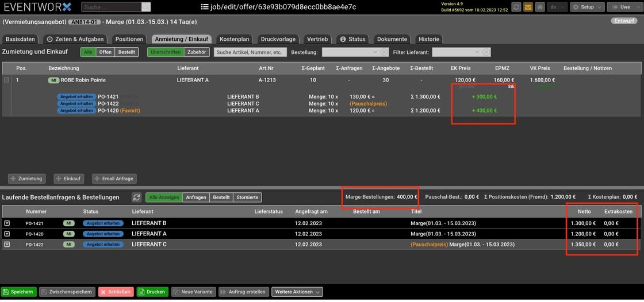Open the Weitere Aktionen dropdown
This screenshot has height=302, width=644.
point(297,292)
